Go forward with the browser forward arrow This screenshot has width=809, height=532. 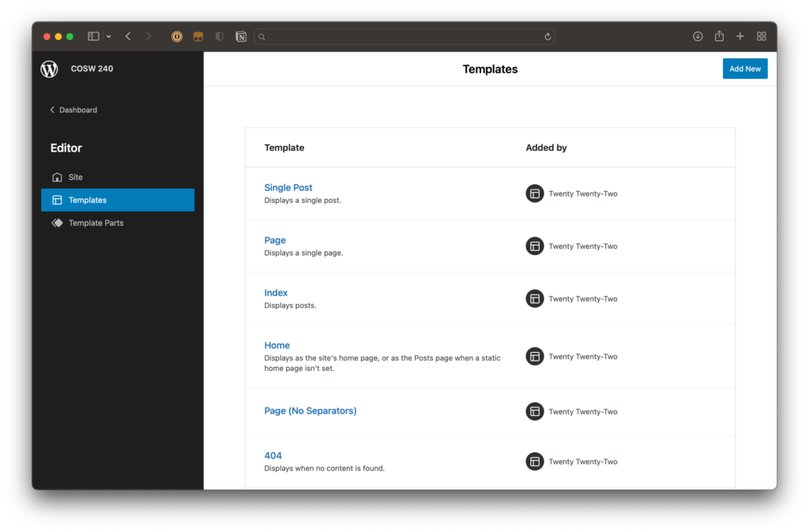pos(149,36)
